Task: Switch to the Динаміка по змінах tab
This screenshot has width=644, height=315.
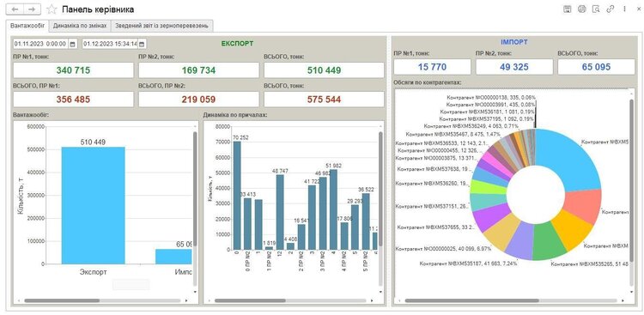Action: 80,26
